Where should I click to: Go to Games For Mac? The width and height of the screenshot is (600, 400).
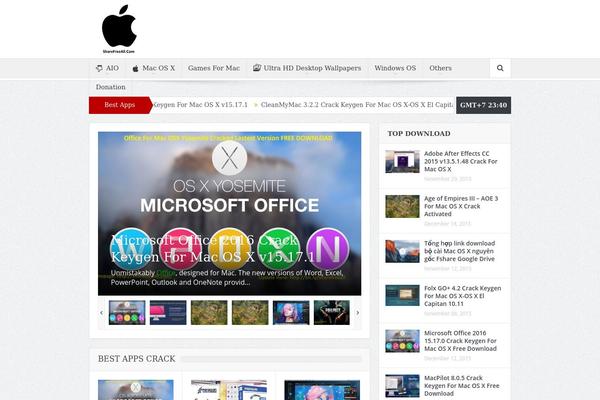[x=214, y=68]
